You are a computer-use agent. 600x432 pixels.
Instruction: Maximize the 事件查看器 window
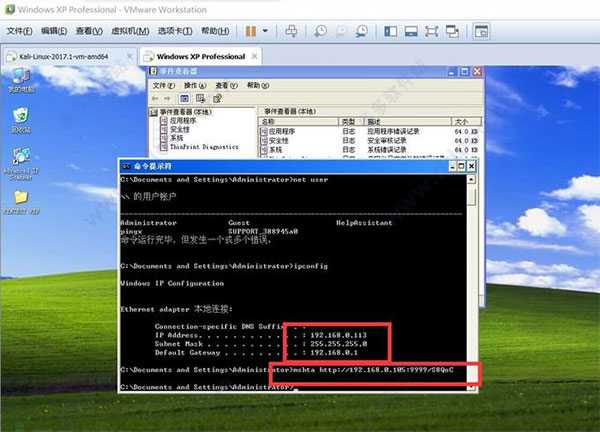(x=465, y=72)
